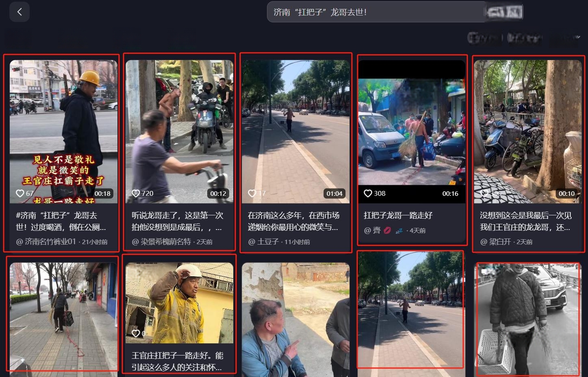Open the title 王官庄扛把子一路走好。能引起这么多人
The width and height of the screenshot is (588, 377).
coord(178,361)
